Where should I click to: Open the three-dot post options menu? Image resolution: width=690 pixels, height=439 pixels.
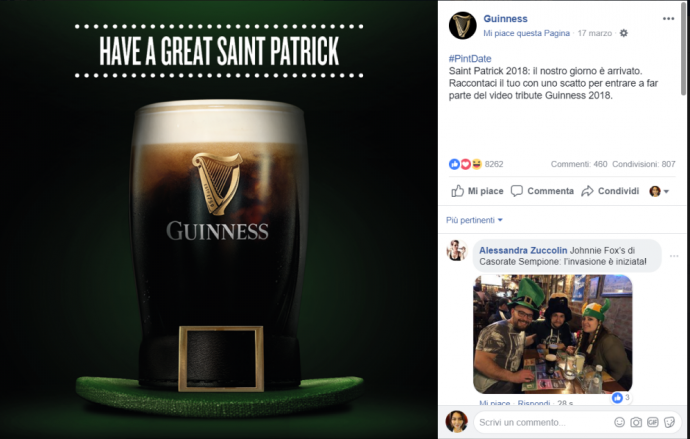click(x=668, y=18)
